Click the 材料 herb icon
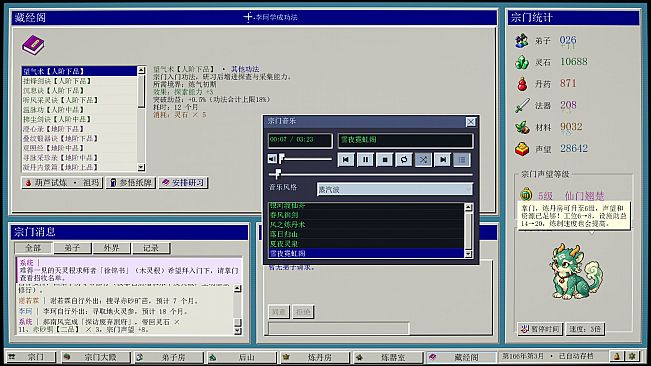Screen dimensions: 651x366 pyautogui.click(x=522, y=127)
